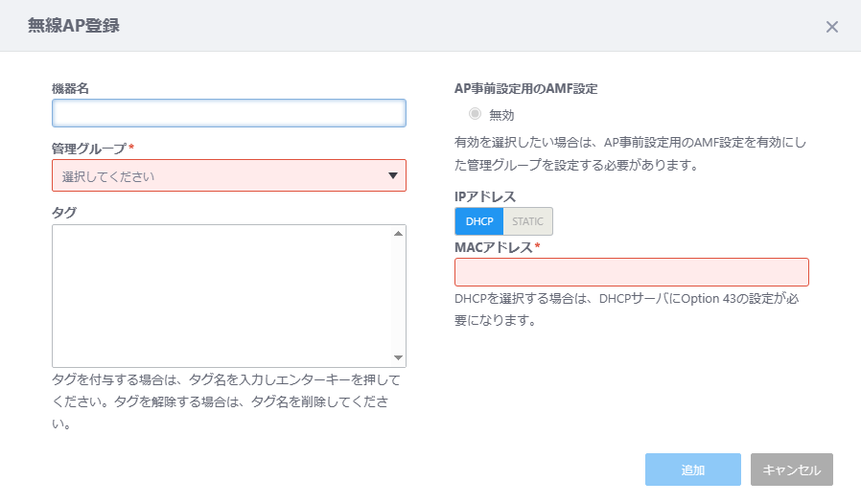Viewport: 861px width, 504px height.
Task: Click the 追加 button
Action: [693, 470]
